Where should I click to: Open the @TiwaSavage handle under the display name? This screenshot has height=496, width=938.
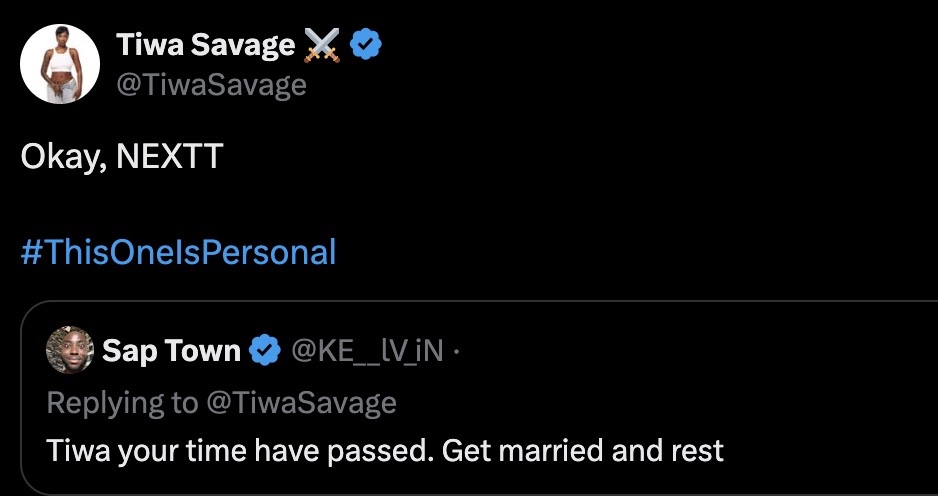(211, 85)
